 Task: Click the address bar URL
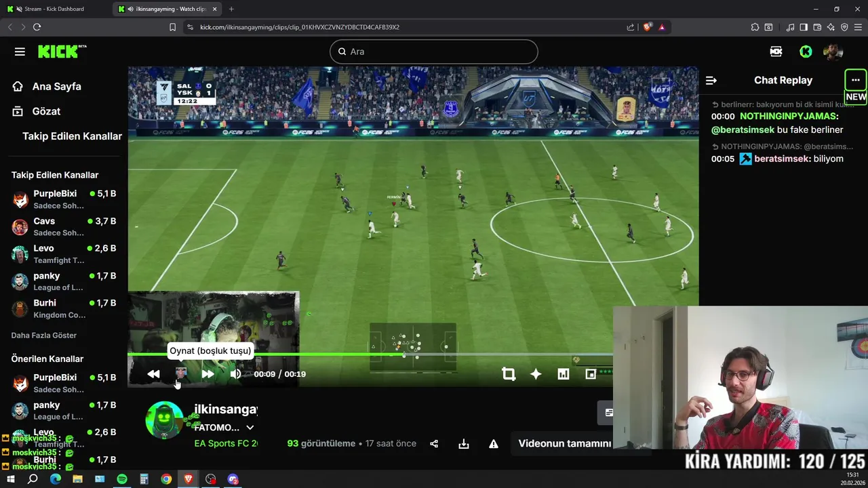pyautogui.click(x=300, y=27)
